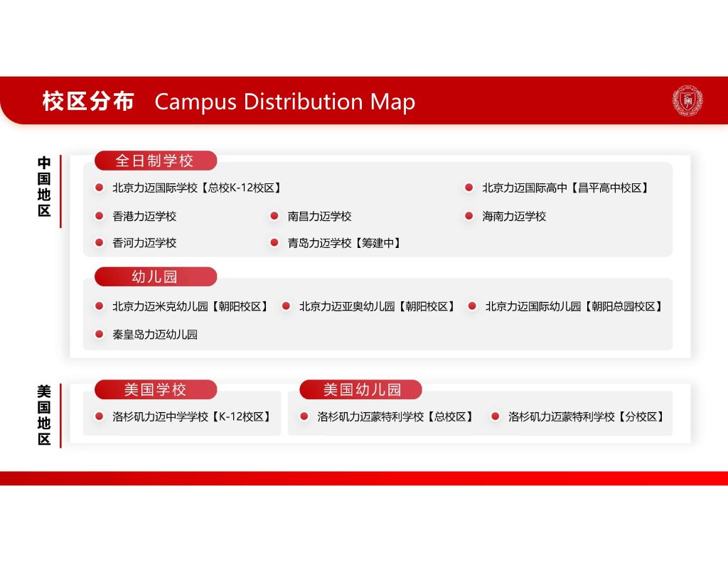Click the Campus Distribution Map title text
Viewport: 728px width, 562px height.
pyautogui.click(x=284, y=102)
